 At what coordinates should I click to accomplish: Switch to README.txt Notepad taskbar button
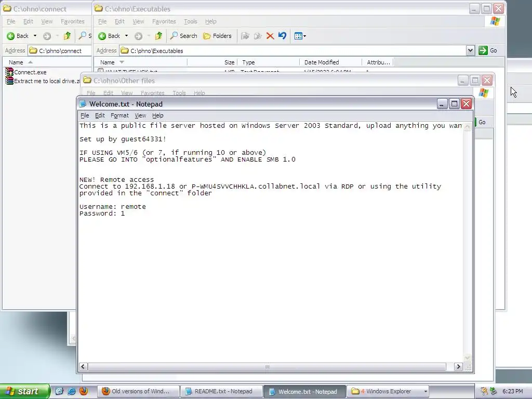221,391
